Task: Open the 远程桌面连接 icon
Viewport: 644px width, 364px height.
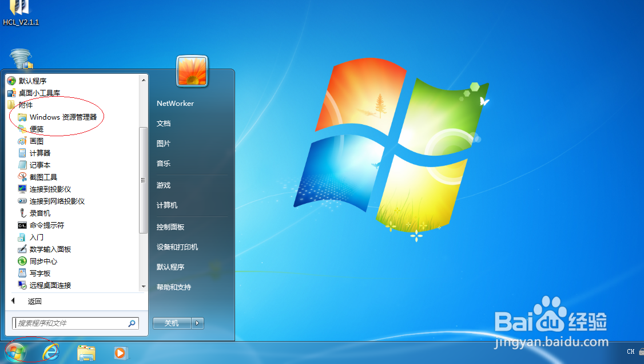Action: click(x=22, y=285)
